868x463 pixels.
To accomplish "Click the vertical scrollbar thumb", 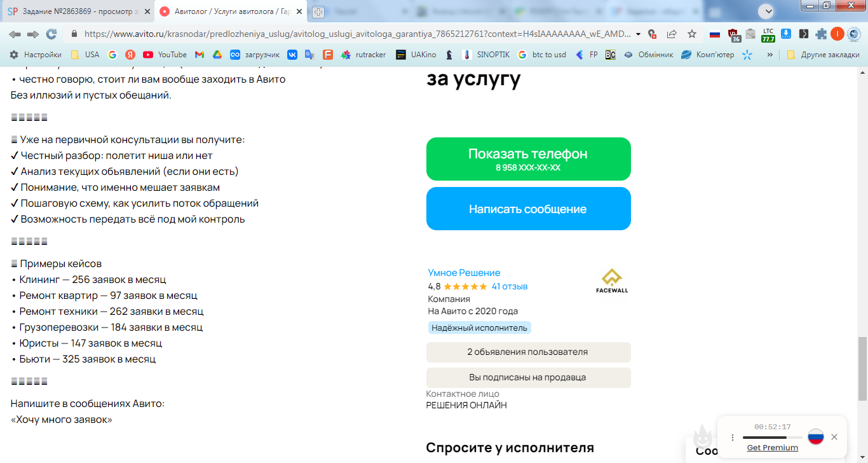I will (x=862, y=370).
